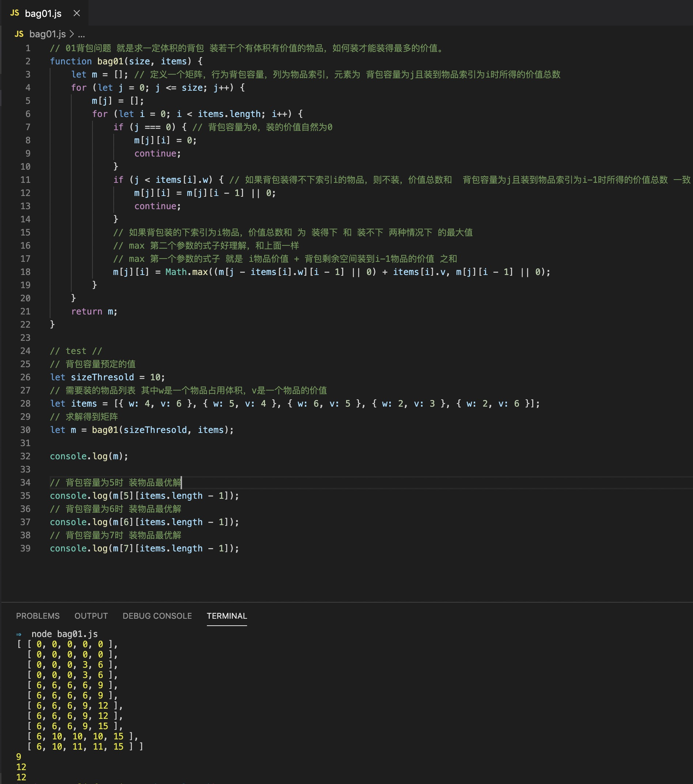Click 'console.log(m[7][items.length - 1]);' line
This screenshot has width=693, height=784.
click(x=144, y=549)
